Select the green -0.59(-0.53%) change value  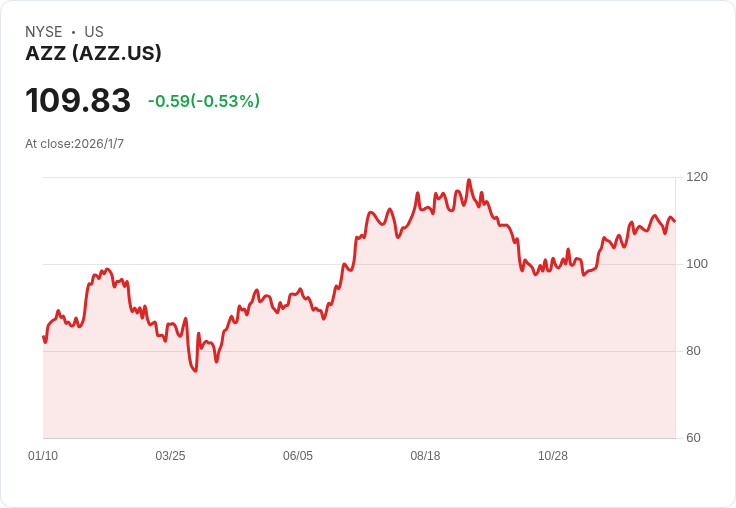point(204,101)
